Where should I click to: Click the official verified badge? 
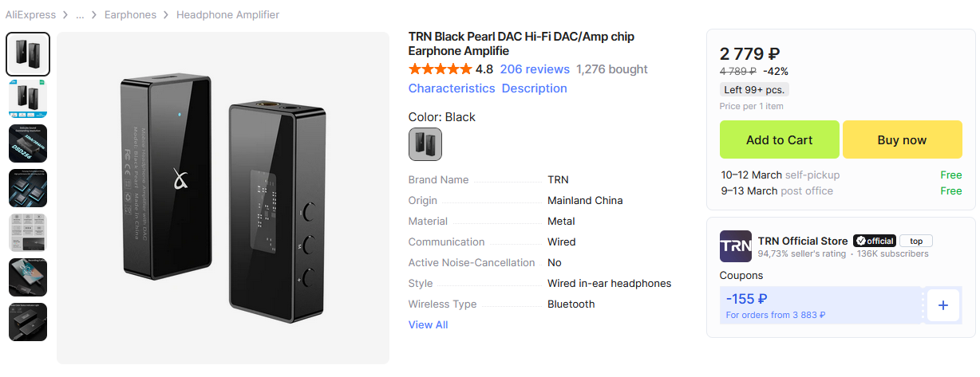[874, 241]
